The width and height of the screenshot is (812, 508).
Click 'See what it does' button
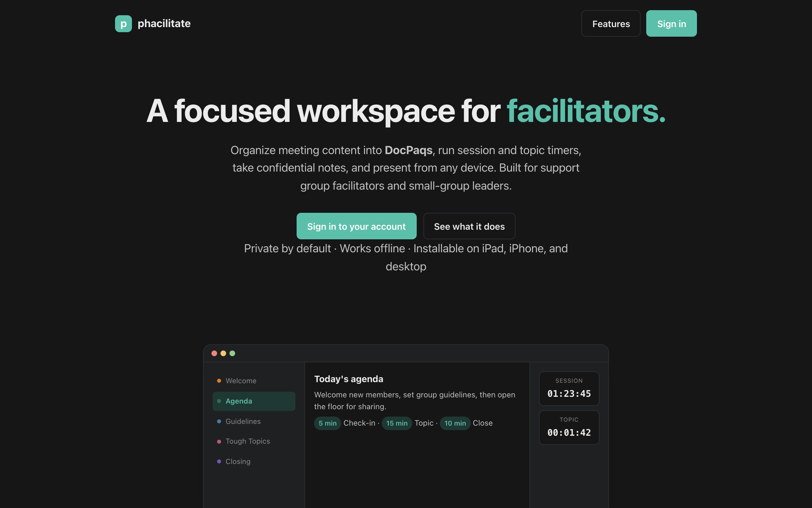(x=469, y=226)
